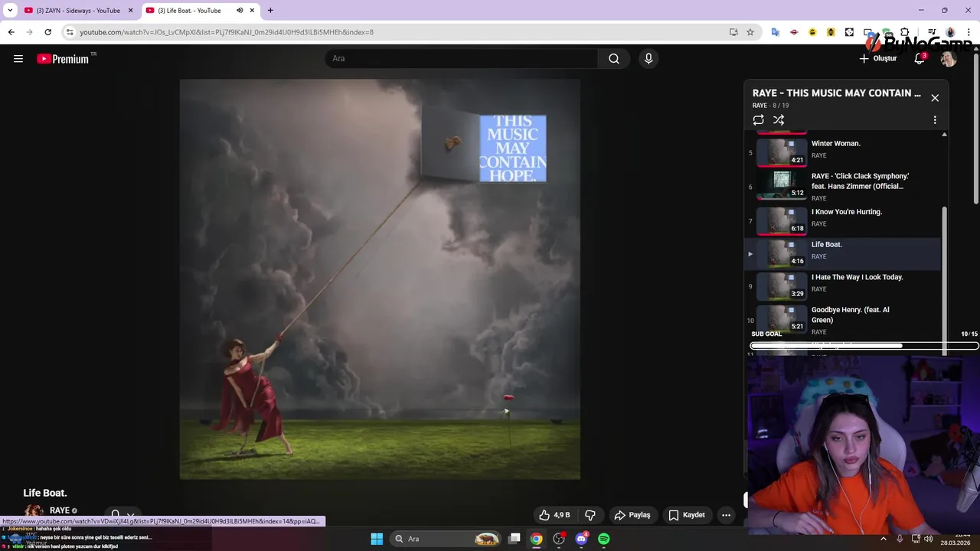Go back in browser history
Viewport: 980px width, 551px height.
(11, 32)
